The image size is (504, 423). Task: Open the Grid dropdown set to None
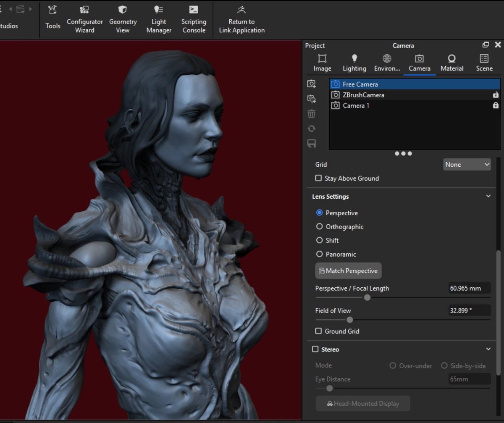tap(467, 165)
